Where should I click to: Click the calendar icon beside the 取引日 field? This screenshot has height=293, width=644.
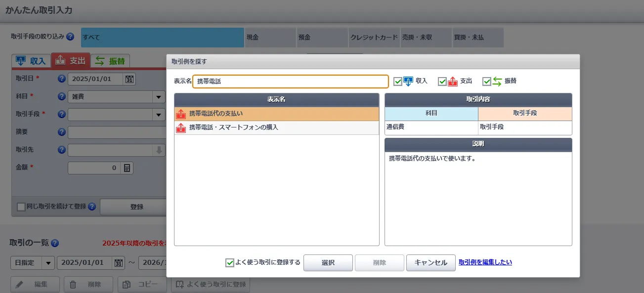[x=129, y=79]
